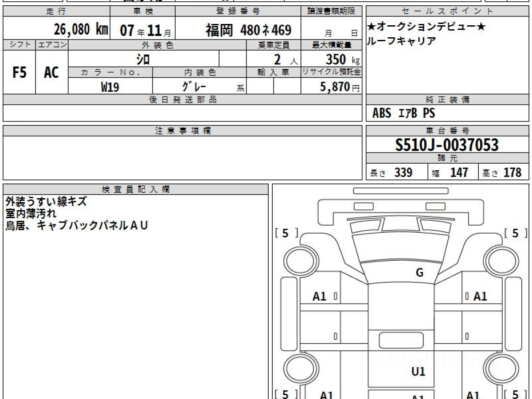This screenshot has width=532, height=399.
Task: Select inspector note 室内薄汚れ
Action: click(x=31, y=214)
